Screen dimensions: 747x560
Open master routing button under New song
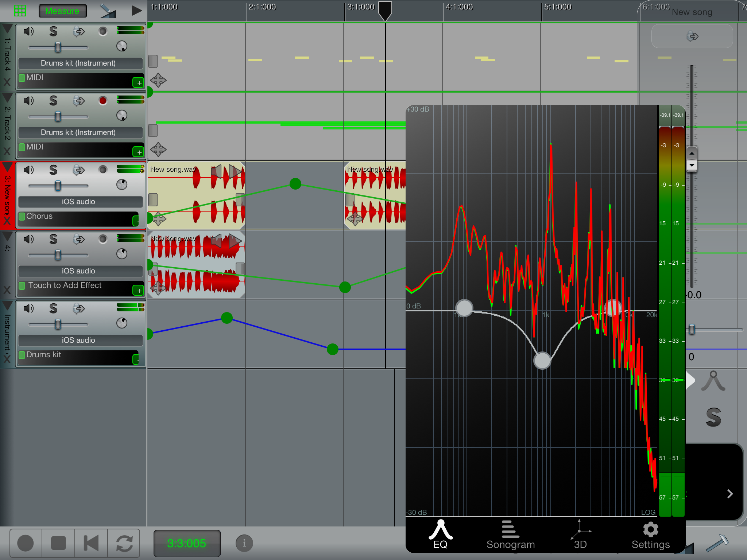692,36
